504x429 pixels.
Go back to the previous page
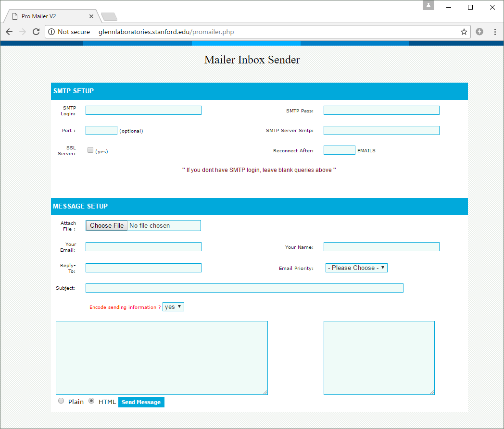pos(9,32)
